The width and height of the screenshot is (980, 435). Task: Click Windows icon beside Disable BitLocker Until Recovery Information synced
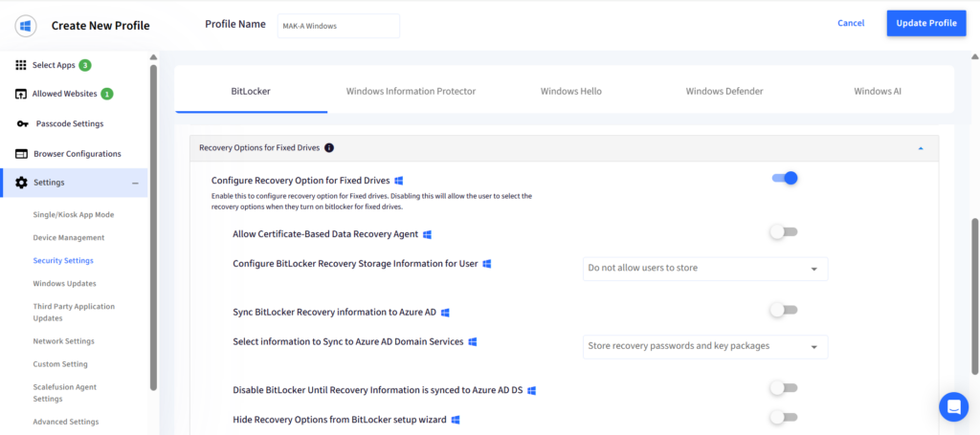(532, 390)
